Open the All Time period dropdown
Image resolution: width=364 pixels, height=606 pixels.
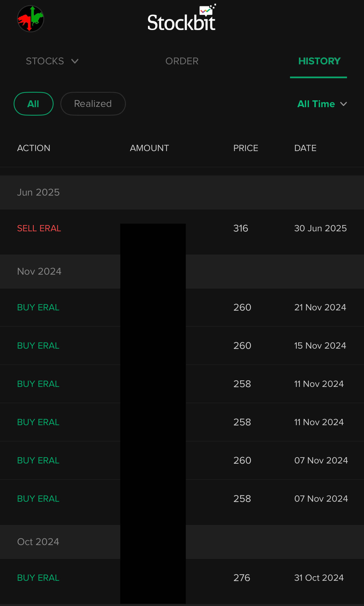(316, 104)
